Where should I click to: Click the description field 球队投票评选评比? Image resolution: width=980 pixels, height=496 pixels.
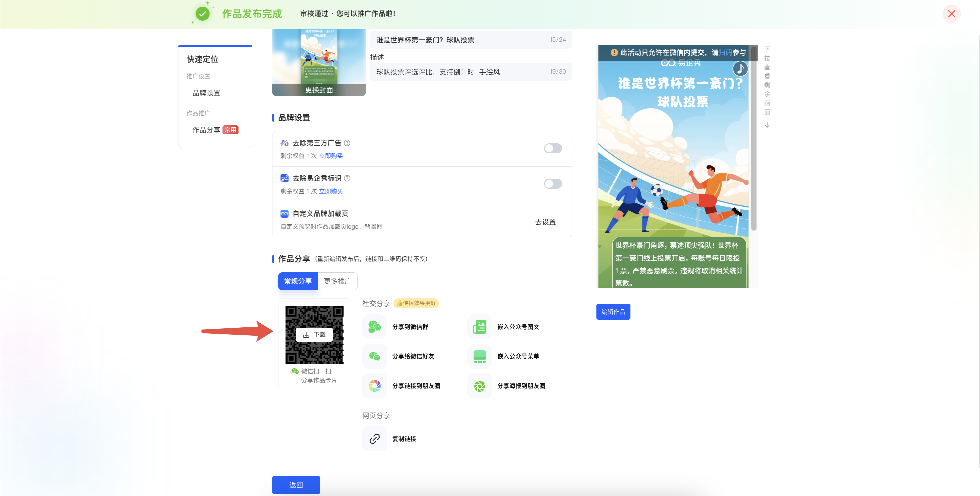click(471, 71)
